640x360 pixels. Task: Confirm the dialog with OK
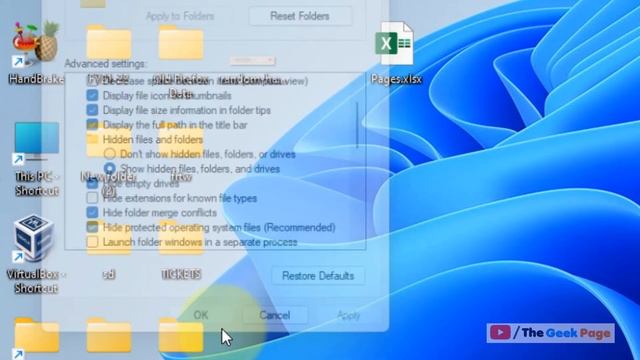[201, 315]
